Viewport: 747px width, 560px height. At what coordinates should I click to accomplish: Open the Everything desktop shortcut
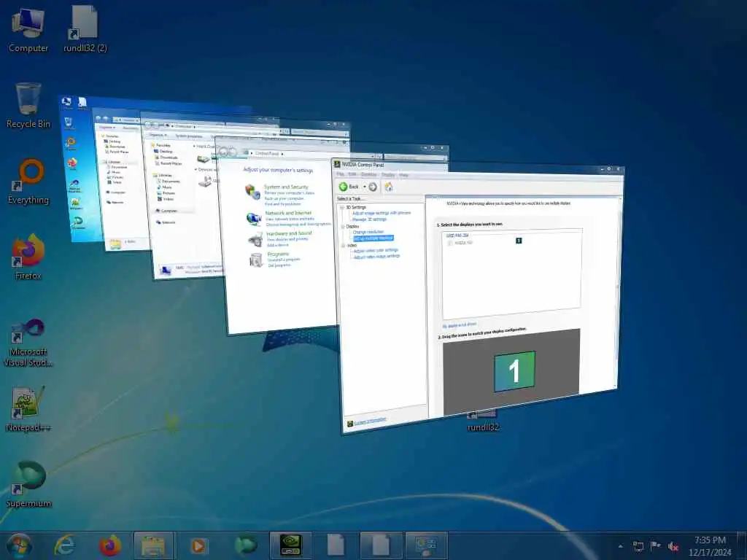(28, 182)
